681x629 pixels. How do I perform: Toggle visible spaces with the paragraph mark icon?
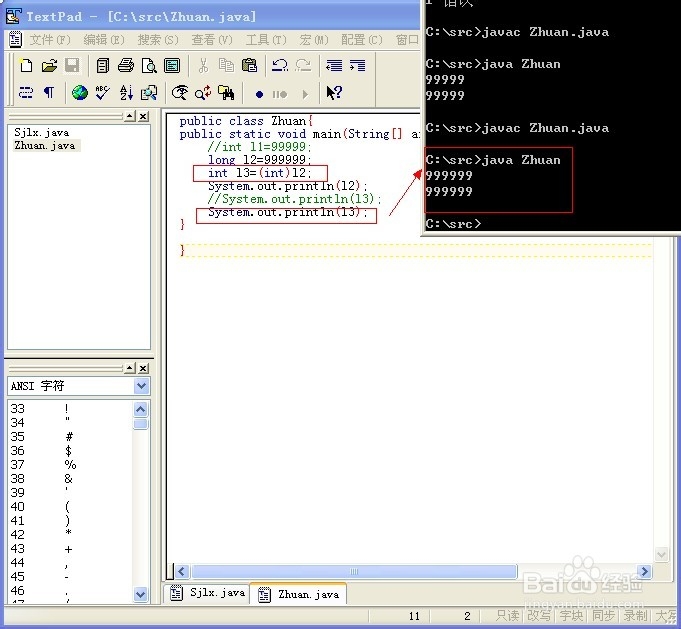coord(49,93)
